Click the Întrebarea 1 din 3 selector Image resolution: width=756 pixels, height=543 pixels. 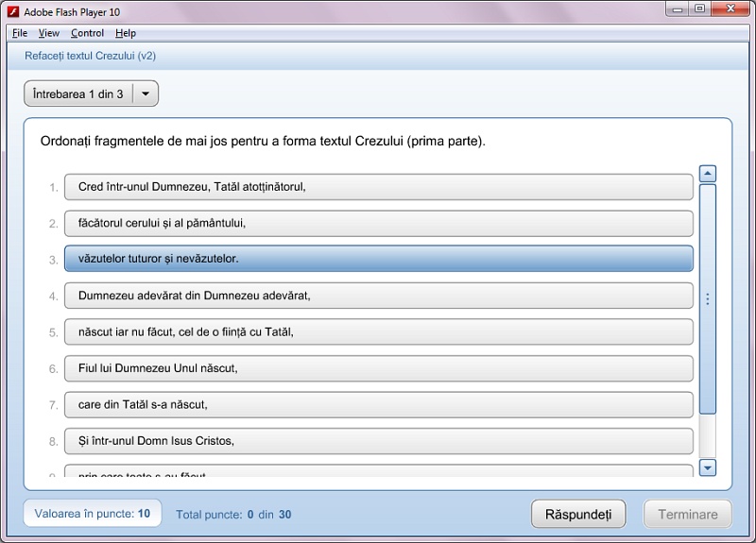point(78,93)
